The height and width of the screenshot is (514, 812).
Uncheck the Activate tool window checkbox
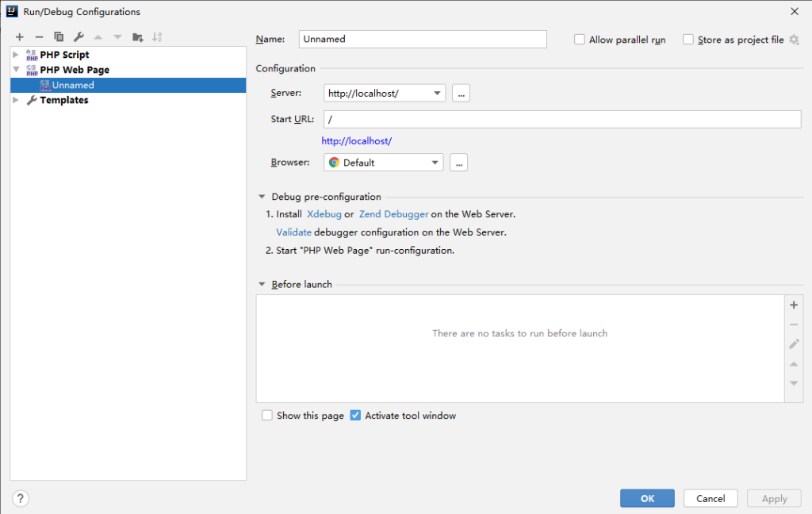(x=355, y=416)
